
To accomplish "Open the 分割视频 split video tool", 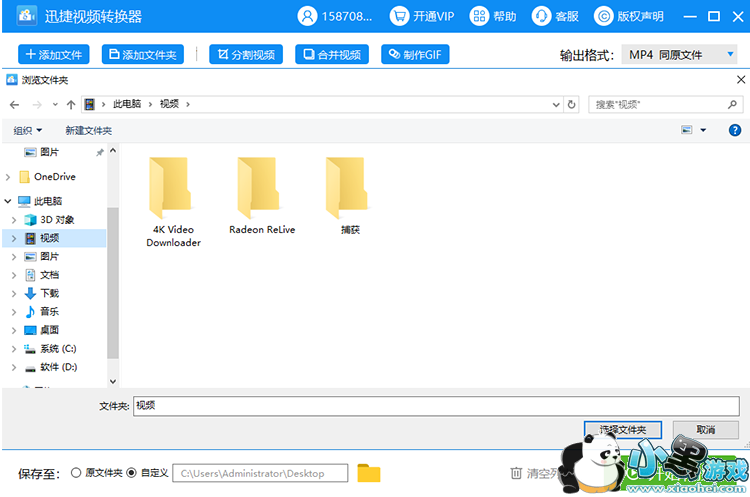I will [246, 55].
